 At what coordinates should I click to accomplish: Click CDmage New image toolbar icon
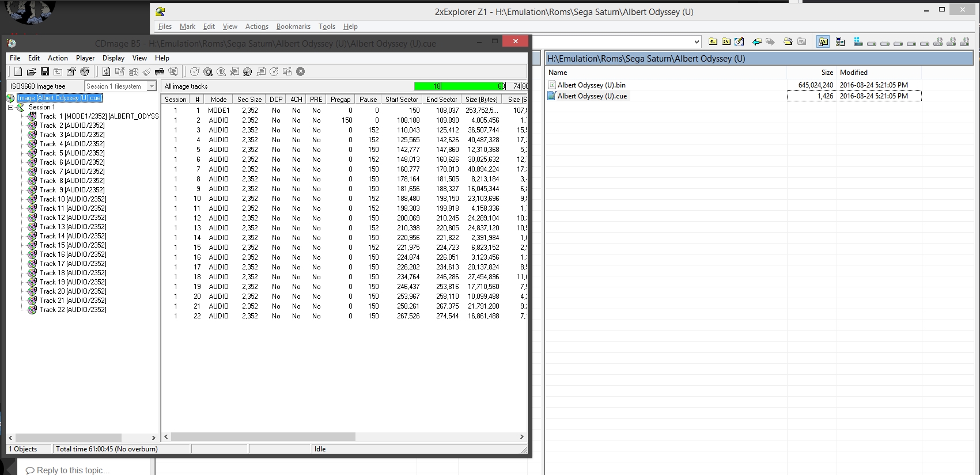(18, 71)
